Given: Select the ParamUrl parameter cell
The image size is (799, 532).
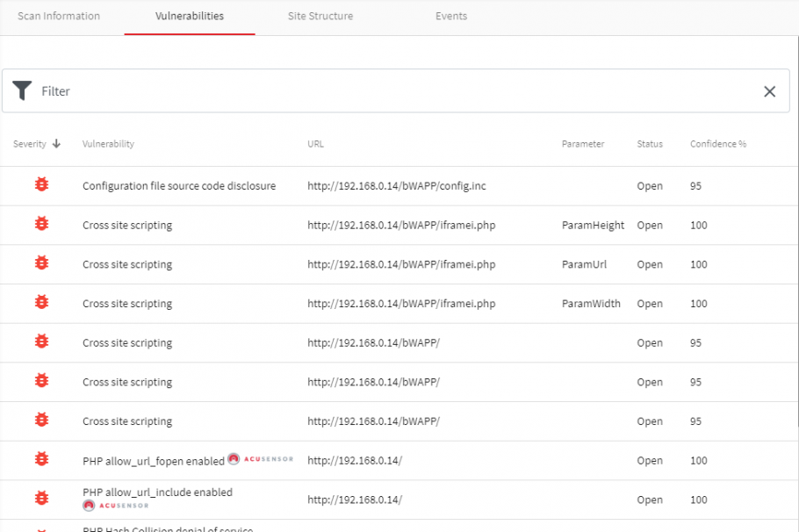Looking at the screenshot, I should [x=584, y=264].
